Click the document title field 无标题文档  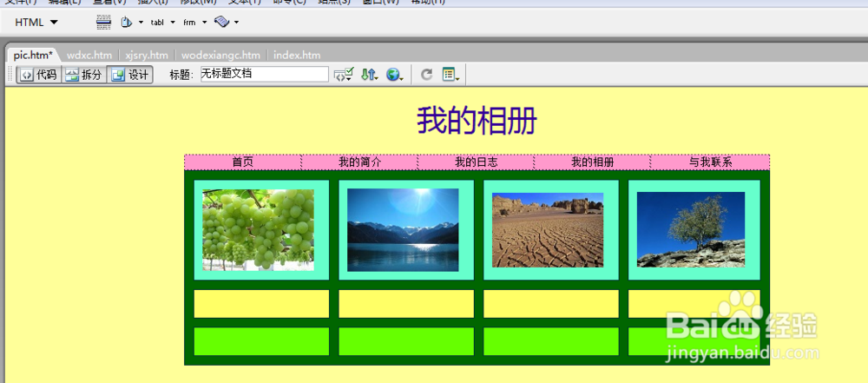click(x=265, y=74)
